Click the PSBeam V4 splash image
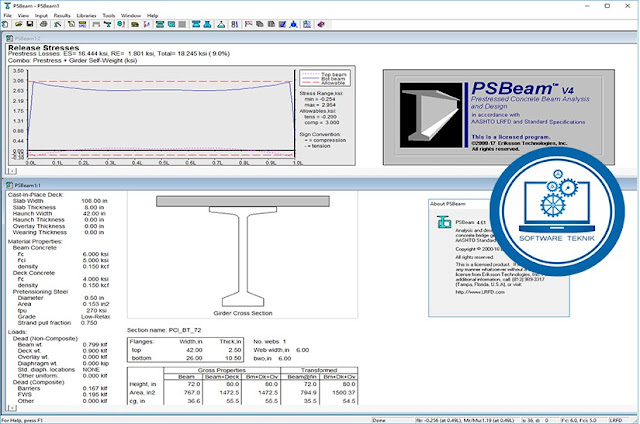The height and width of the screenshot is (424, 640). pos(499,117)
